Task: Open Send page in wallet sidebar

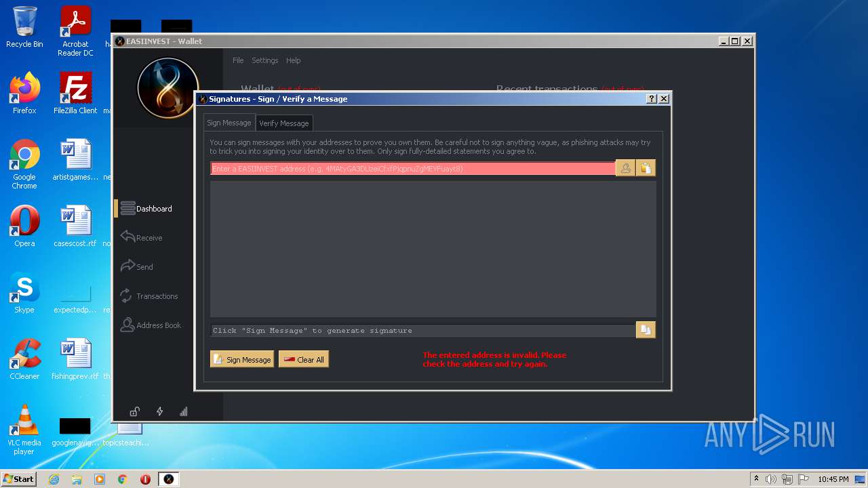Action: [x=137, y=266]
